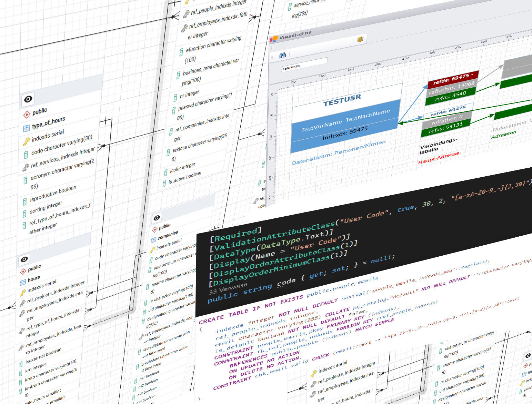The width and height of the screenshot is (532, 404).
Task: Click the gold key icon of companies indexds serial
Action: (x=152, y=250)
